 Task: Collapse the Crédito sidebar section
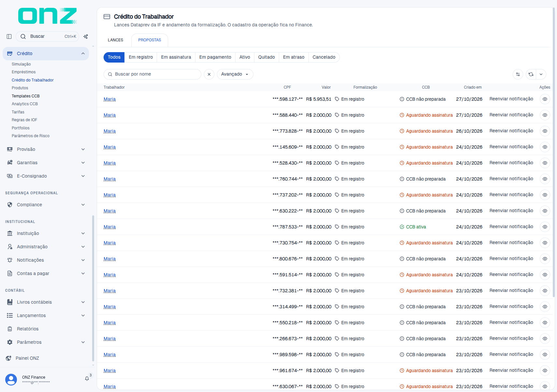pos(46,53)
